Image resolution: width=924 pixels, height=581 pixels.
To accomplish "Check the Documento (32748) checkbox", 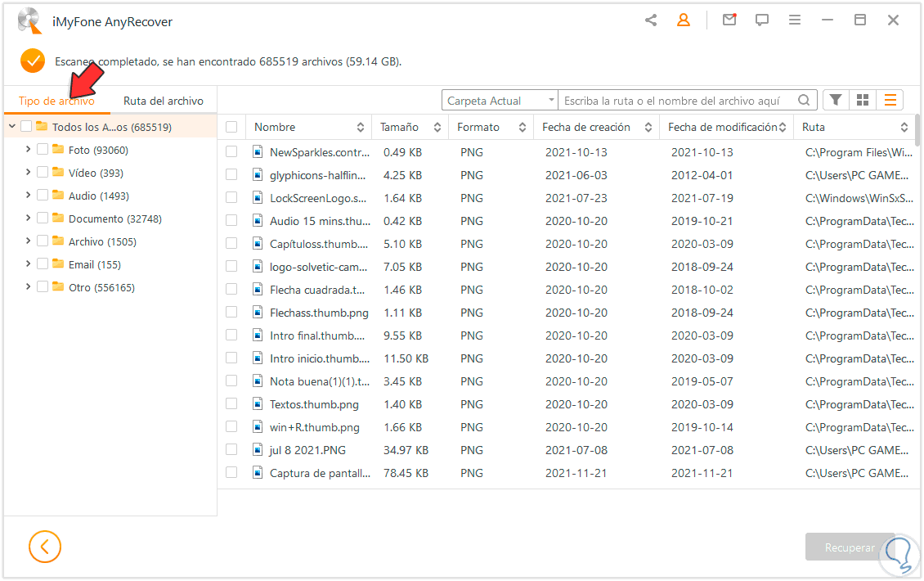I will point(43,218).
